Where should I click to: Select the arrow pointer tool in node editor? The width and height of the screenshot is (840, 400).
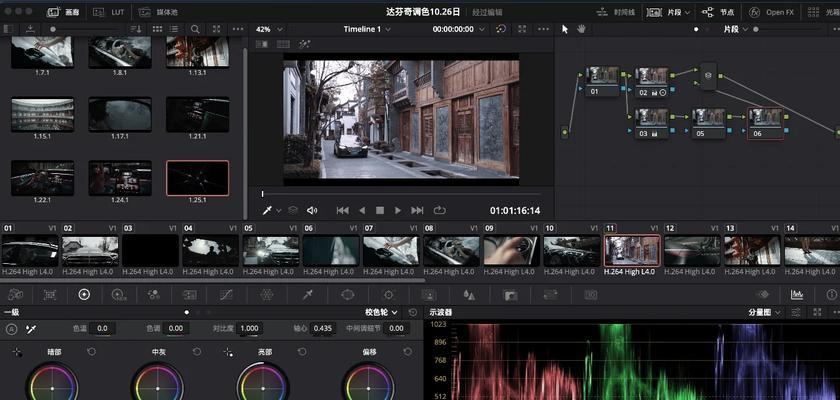point(565,29)
